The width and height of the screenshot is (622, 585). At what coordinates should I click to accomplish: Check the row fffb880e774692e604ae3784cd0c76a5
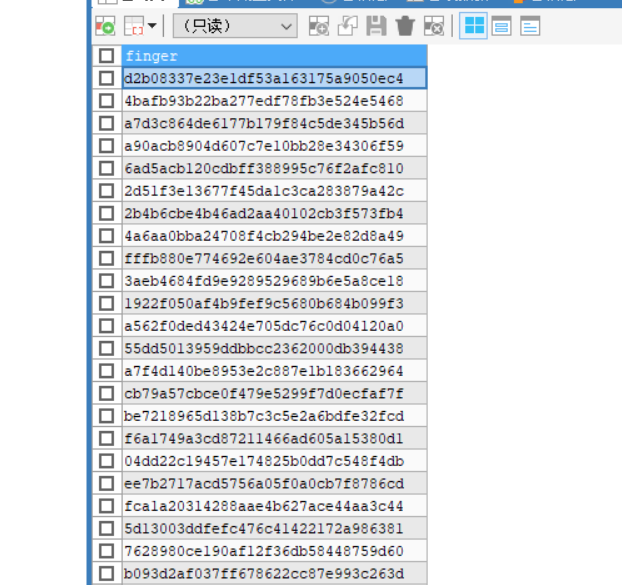(106, 258)
